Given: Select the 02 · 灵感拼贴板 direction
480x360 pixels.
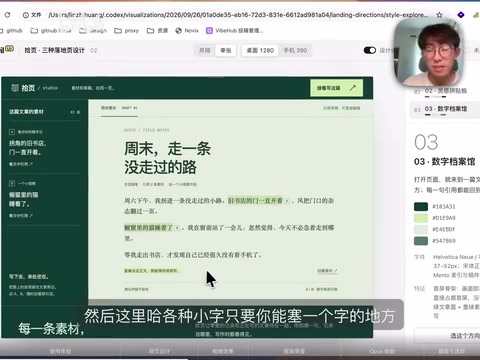Looking at the screenshot, I should tap(445, 91).
